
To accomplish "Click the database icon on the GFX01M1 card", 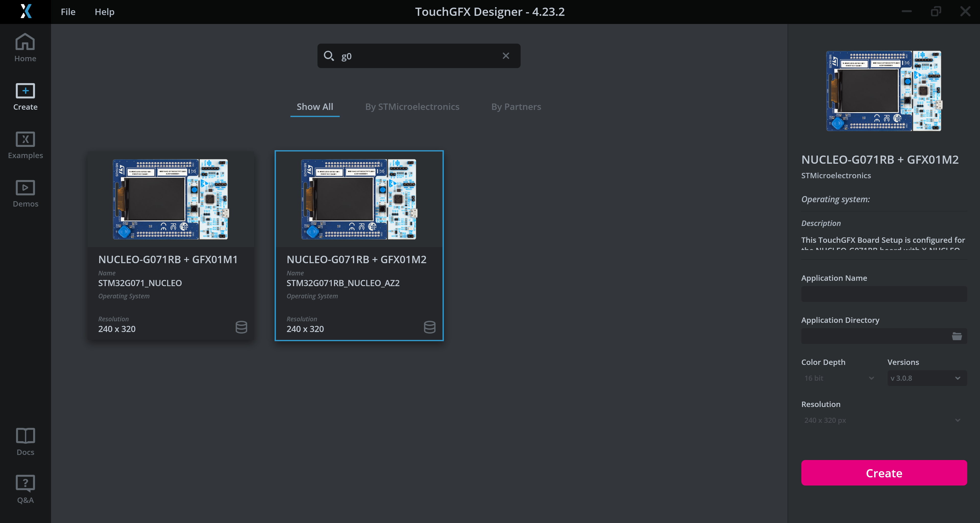I will tap(241, 327).
